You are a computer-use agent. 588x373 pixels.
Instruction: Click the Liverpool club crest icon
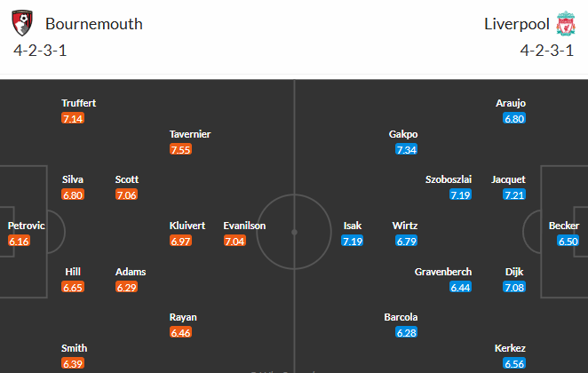[x=566, y=23]
